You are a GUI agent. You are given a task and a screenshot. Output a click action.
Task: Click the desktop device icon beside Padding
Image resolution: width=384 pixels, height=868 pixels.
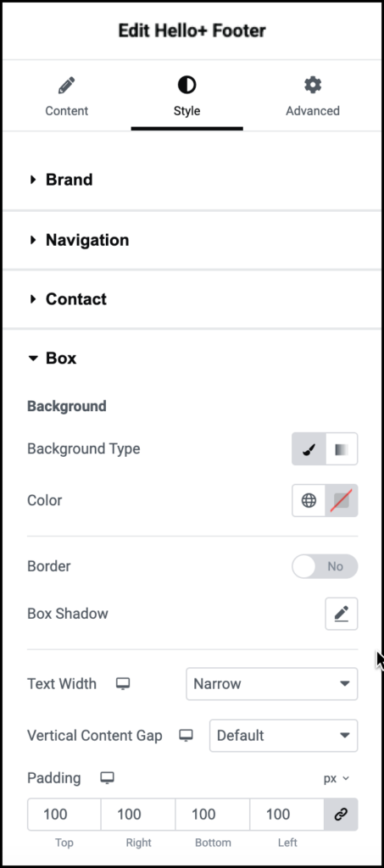coord(107,778)
